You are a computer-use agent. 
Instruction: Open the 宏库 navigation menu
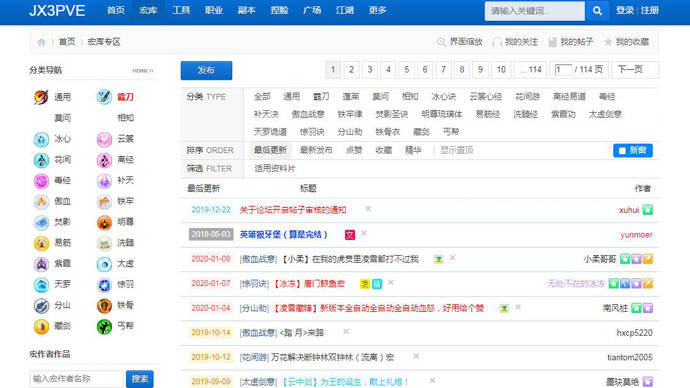click(x=148, y=10)
